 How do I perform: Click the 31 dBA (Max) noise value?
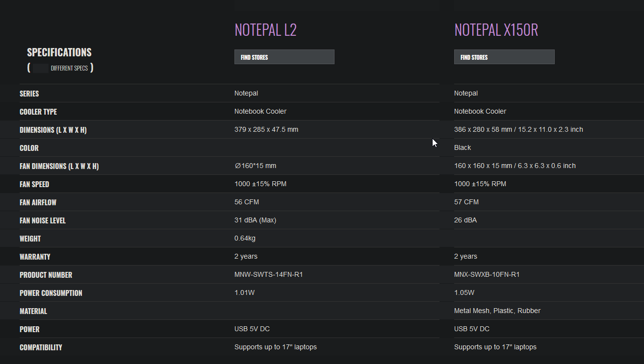click(255, 220)
